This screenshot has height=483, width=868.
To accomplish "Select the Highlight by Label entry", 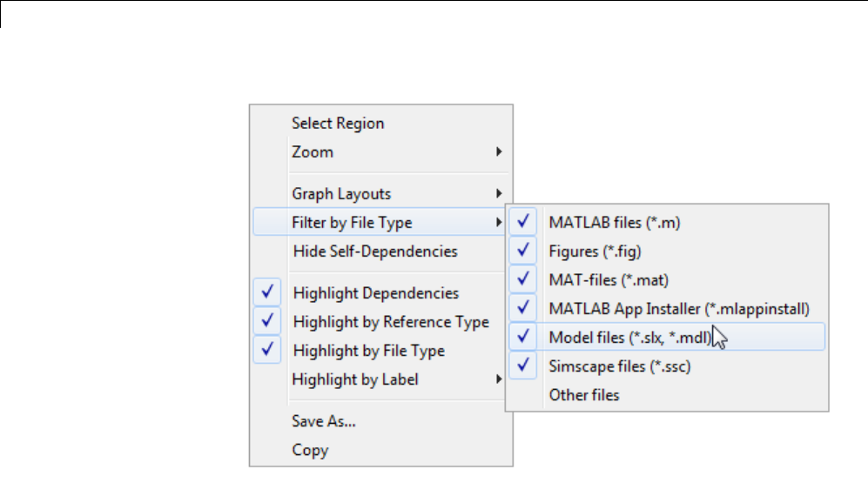I will click(x=355, y=379).
